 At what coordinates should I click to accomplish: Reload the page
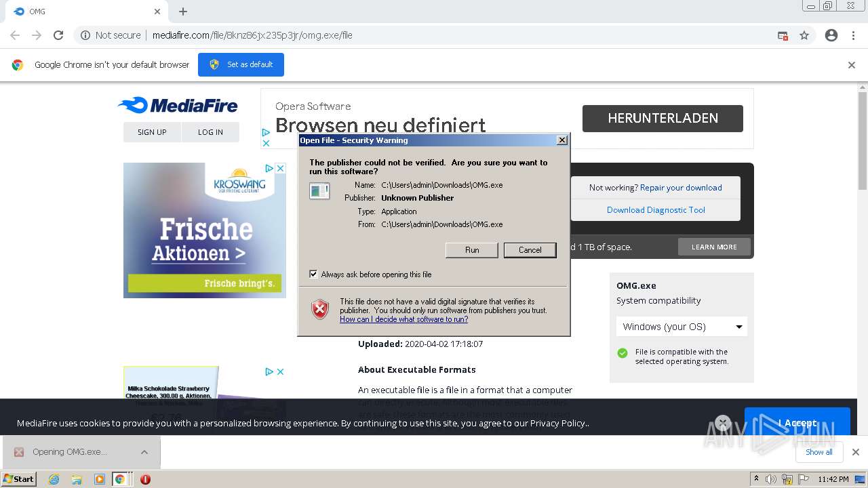click(x=58, y=35)
